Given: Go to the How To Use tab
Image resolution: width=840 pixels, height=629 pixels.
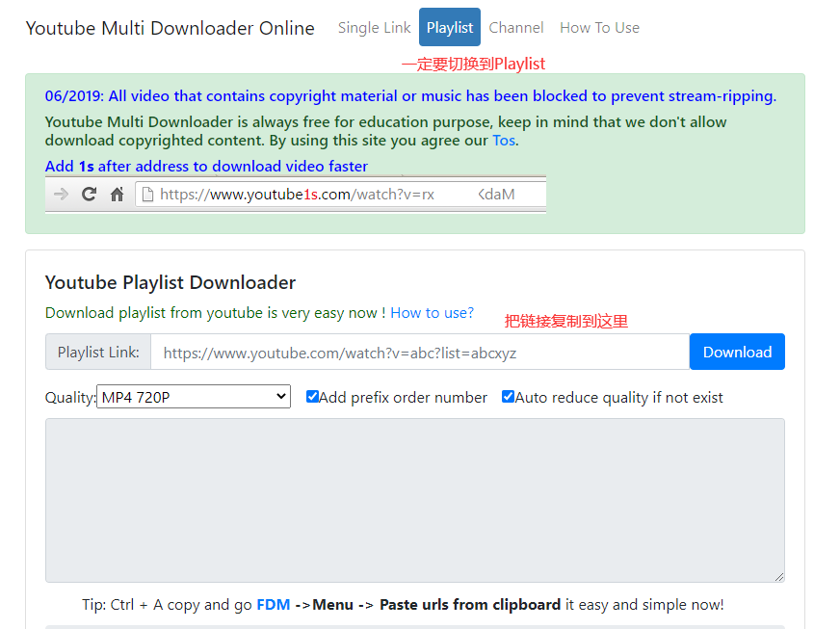Looking at the screenshot, I should tap(599, 28).
